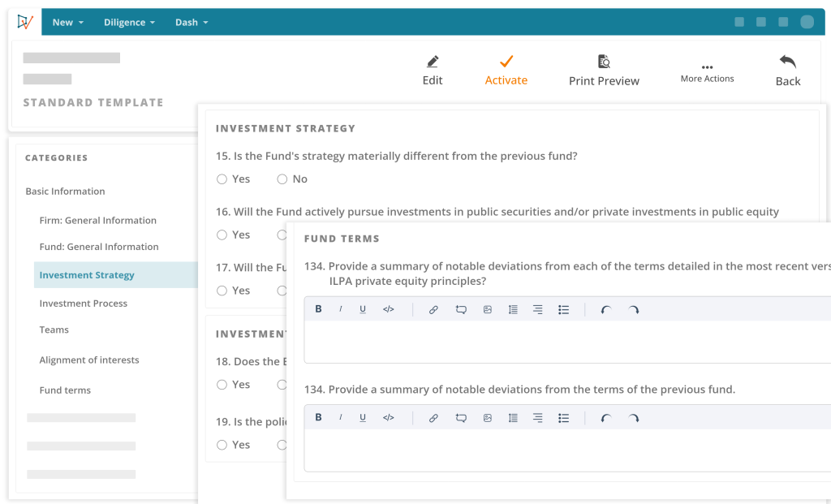This screenshot has height=504, width=831.
Task: Insert an image into the editor
Action: tap(487, 308)
